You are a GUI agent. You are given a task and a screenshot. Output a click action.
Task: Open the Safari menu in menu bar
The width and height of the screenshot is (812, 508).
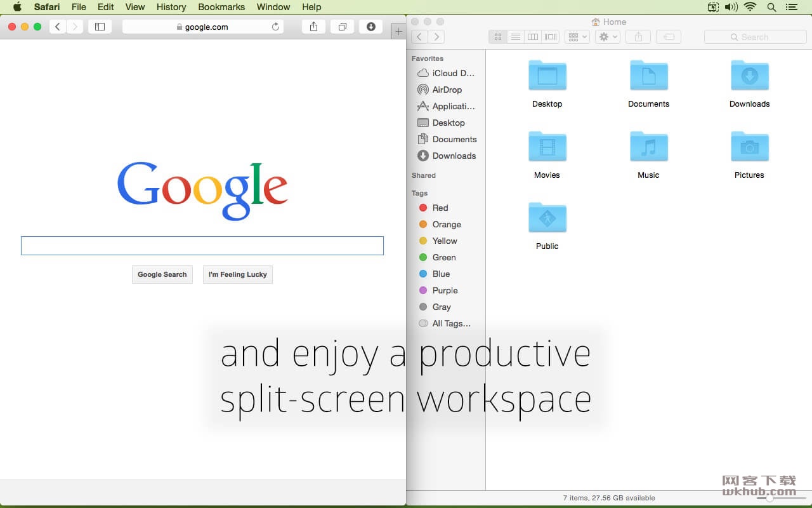(47, 7)
